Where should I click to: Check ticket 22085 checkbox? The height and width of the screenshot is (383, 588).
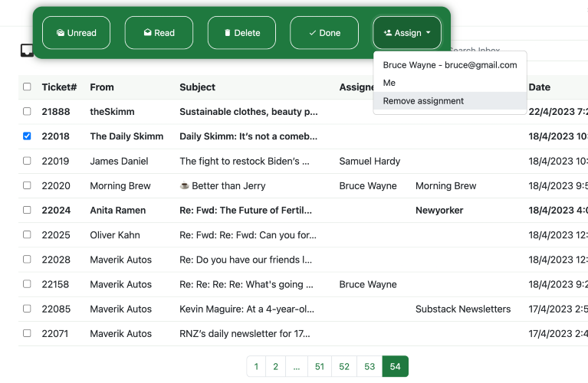click(27, 309)
